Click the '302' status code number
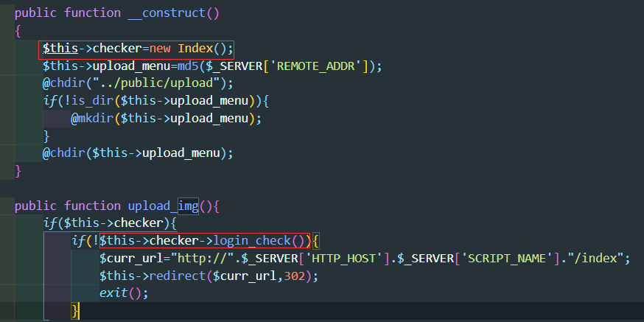 [295, 276]
